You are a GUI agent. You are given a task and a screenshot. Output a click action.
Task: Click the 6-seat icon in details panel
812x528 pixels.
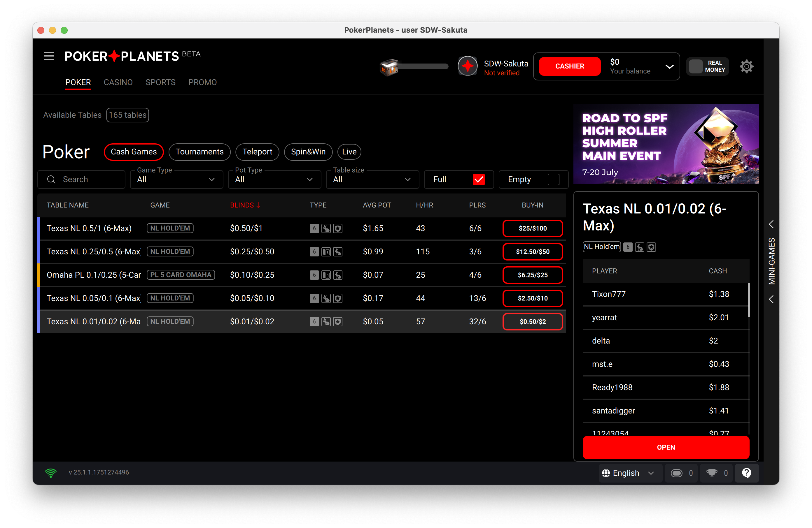point(628,247)
